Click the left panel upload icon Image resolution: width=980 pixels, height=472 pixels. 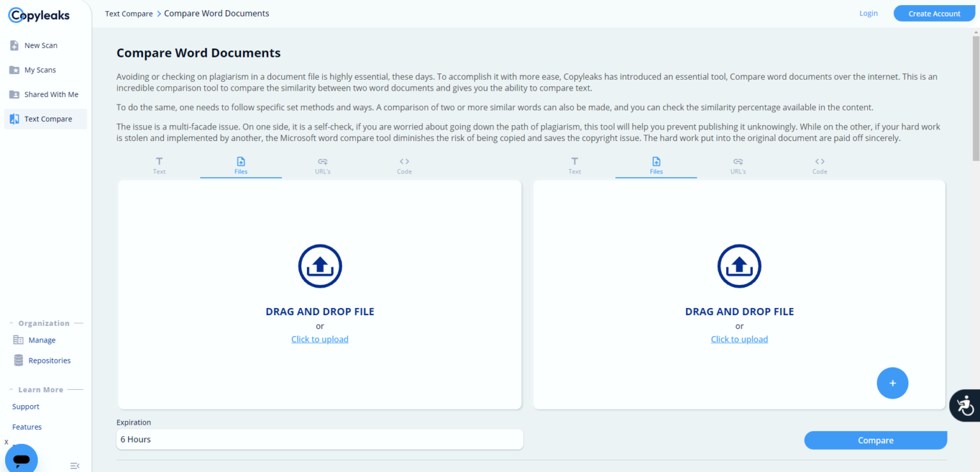click(x=320, y=266)
